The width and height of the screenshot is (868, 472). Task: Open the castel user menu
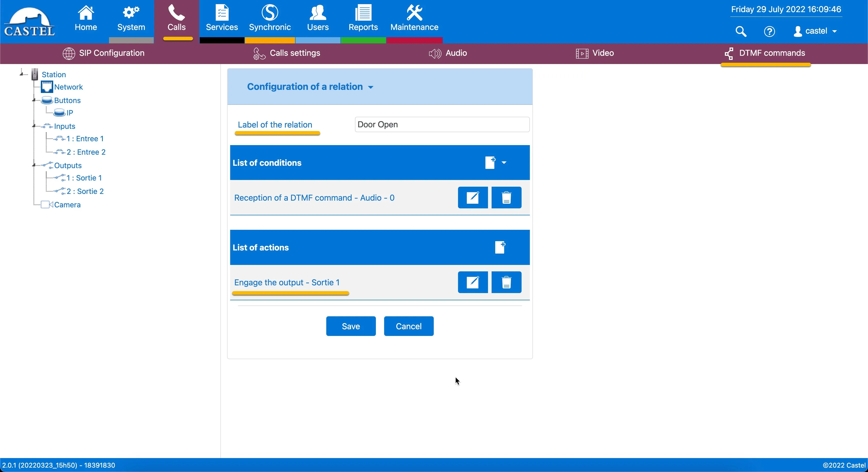click(816, 31)
